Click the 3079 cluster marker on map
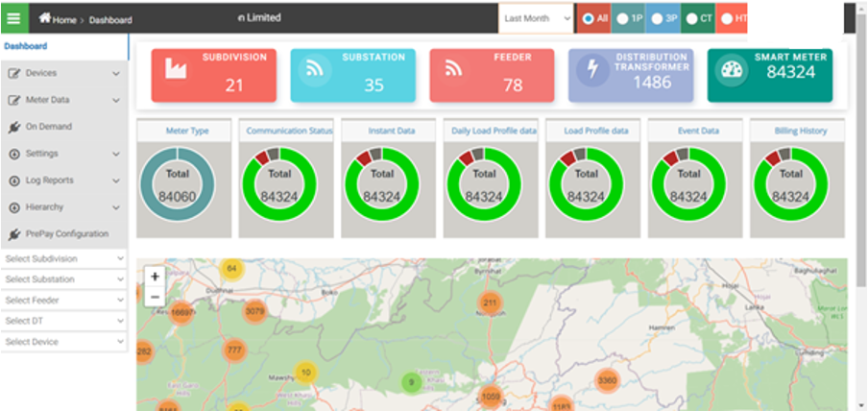This screenshot has height=411, width=868. (254, 311)
